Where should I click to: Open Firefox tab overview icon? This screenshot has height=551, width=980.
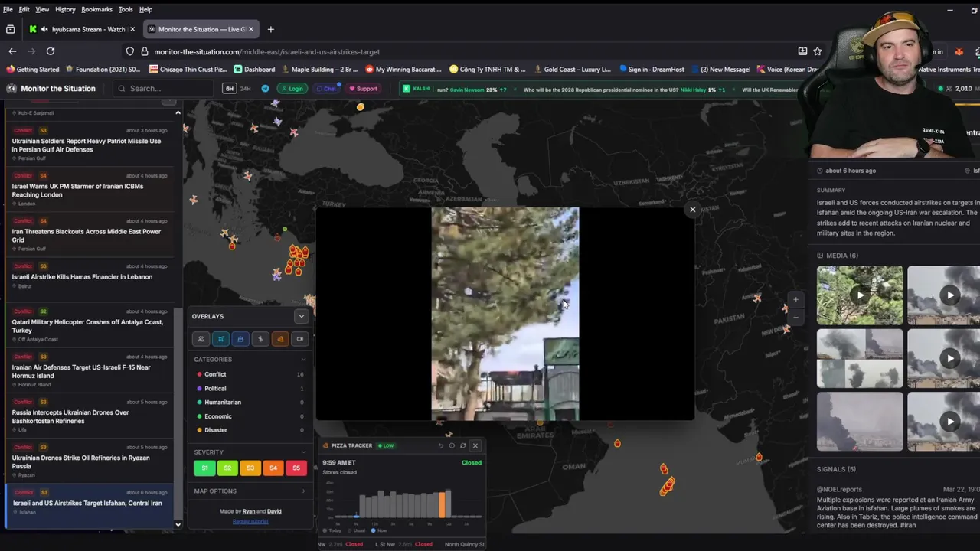pos(10,29)
